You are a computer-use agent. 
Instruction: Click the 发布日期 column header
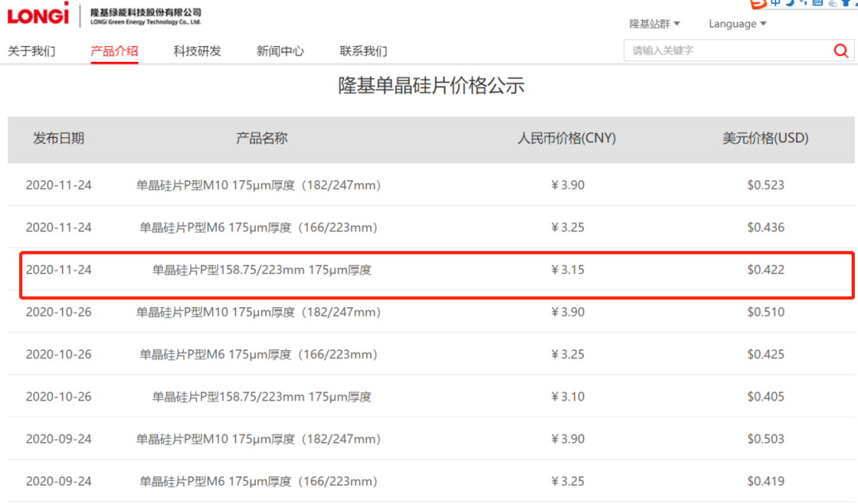[59, 138]
